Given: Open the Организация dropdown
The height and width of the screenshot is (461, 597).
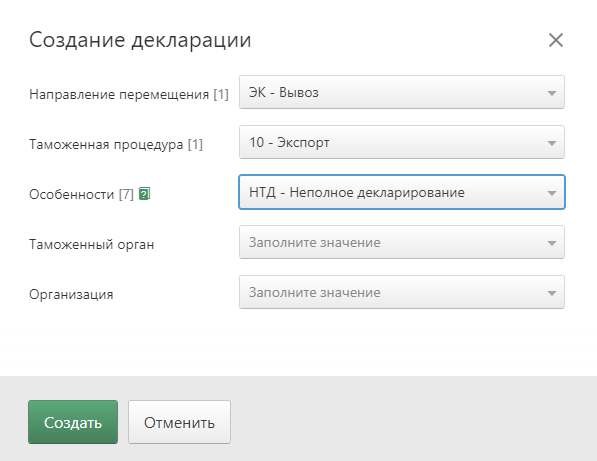Looking at the screenshot, I should (402, 292).
